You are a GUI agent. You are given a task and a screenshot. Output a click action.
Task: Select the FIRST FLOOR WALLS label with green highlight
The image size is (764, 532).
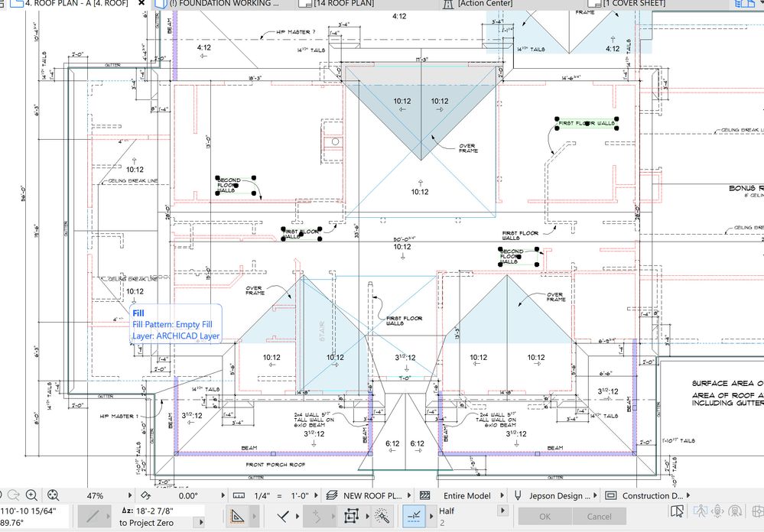click(587, 123)
